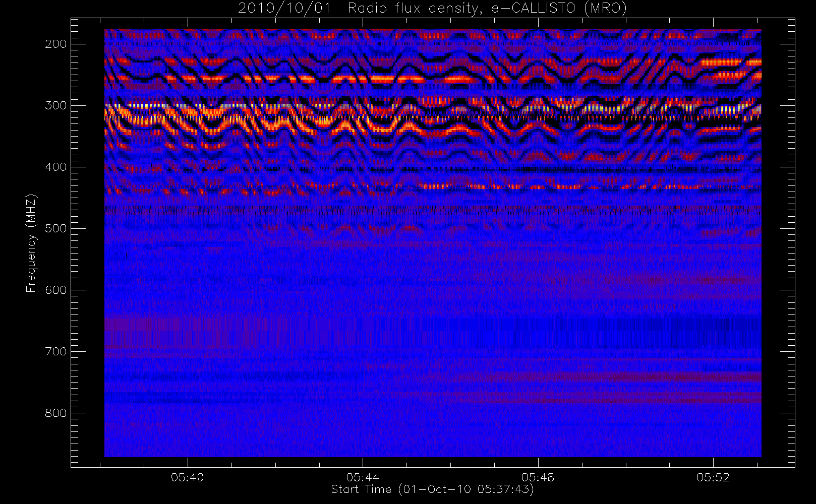Click the 500 frequency tick label
816x504 pixels.
tap(56, 228)
